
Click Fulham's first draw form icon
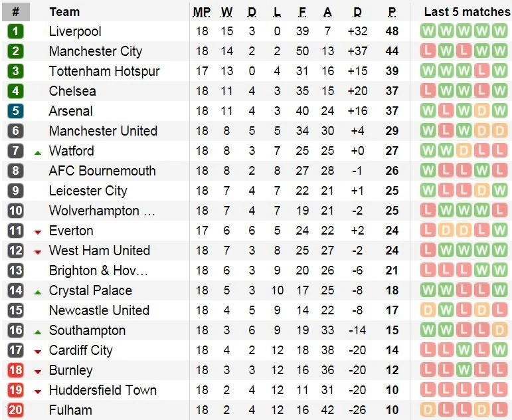pyautogui.click(x=428, y=410)
